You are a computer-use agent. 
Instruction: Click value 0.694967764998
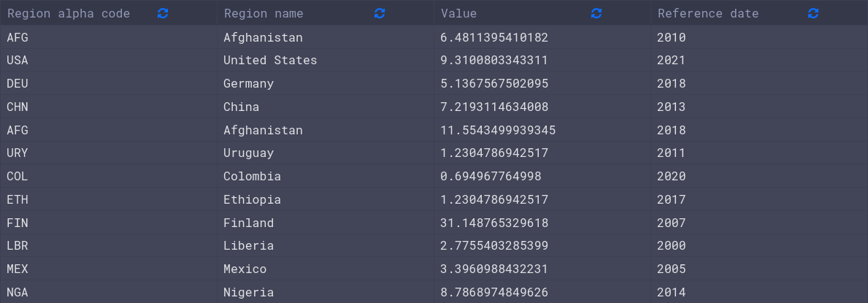(x=491, y=176)
